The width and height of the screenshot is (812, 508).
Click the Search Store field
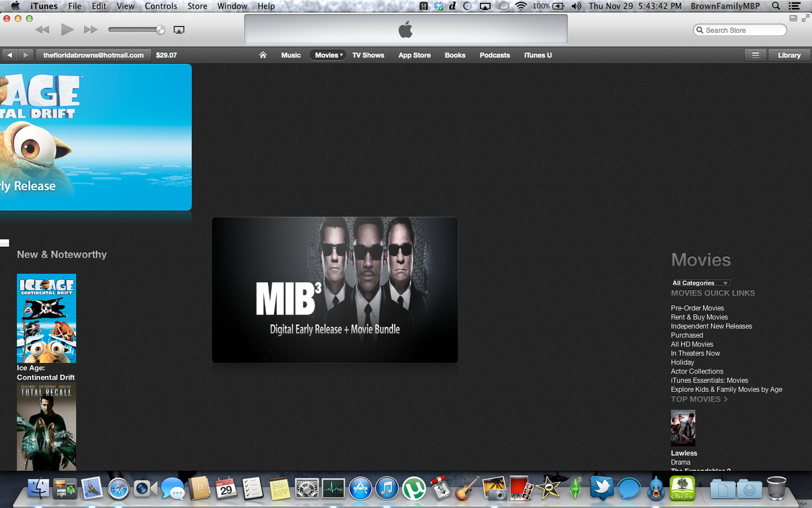pos(740,30)
